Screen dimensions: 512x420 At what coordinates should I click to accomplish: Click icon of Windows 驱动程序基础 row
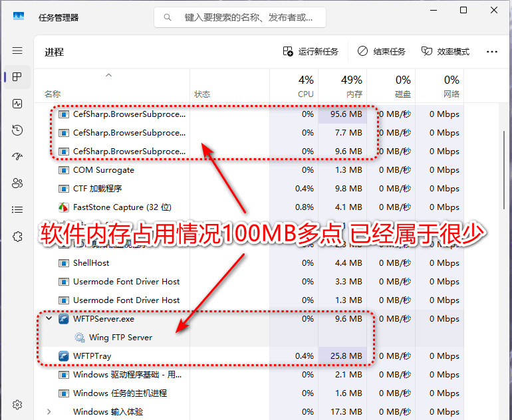(x=63, y=375)
